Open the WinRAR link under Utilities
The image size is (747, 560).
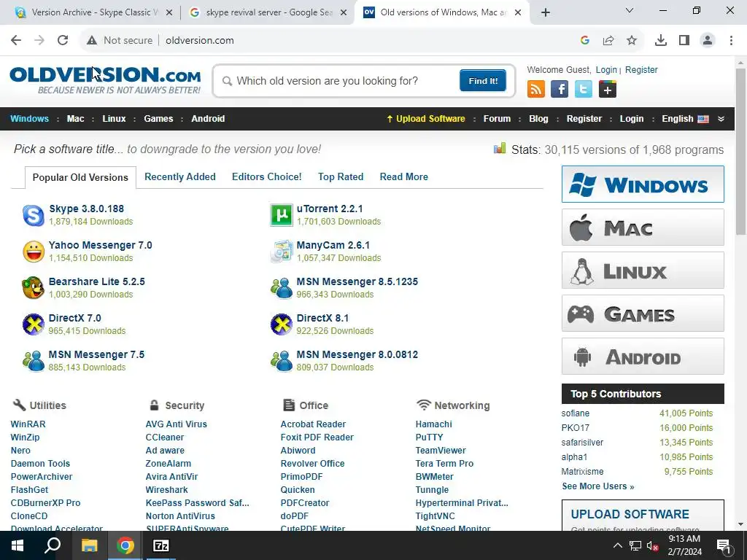(28, 424)
